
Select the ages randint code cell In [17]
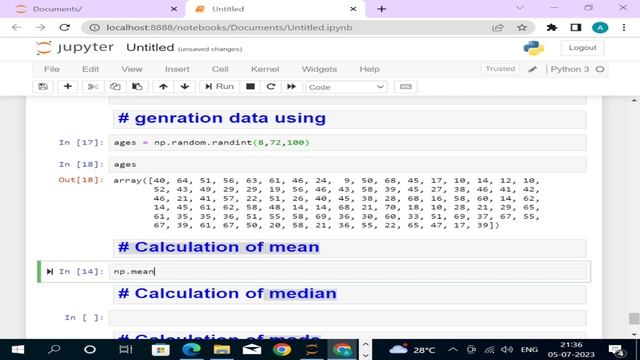coord(348,142)
